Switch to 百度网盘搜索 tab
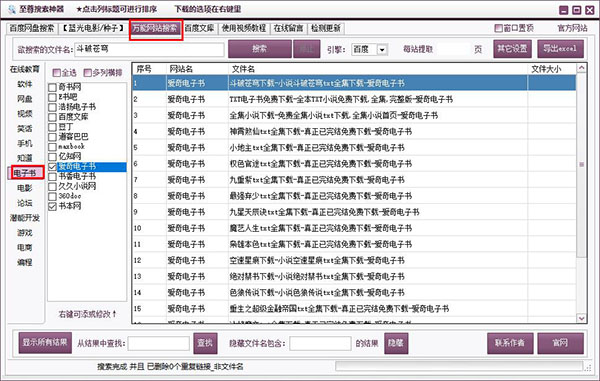The image size is (600, 381). [32, 28]
